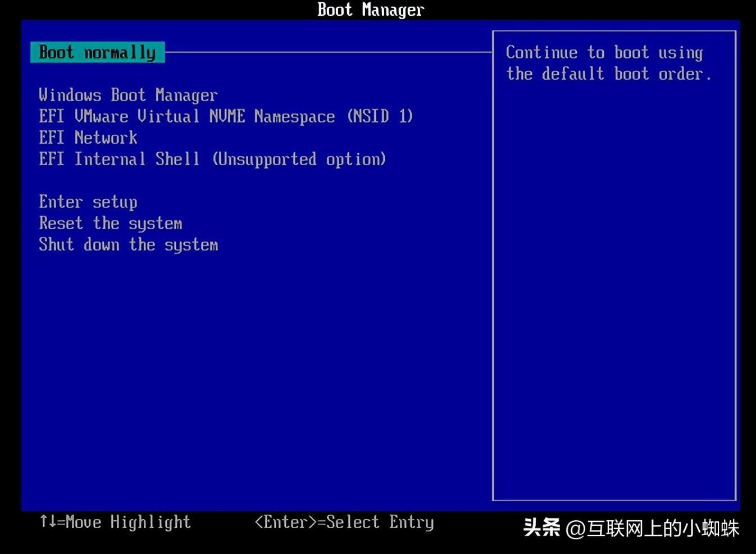The height and width of the screenshot is (554, 756).
Task: Click the horizontal line beside Boot normally
Action: point(329,52)
